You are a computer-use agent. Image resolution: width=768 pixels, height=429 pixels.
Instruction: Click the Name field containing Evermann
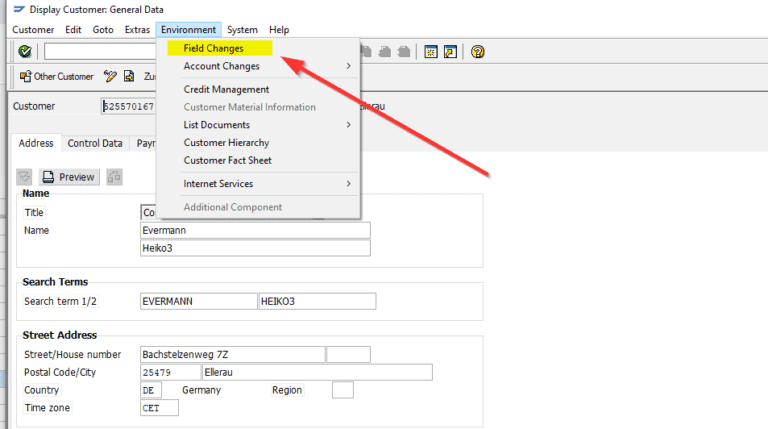255,230
